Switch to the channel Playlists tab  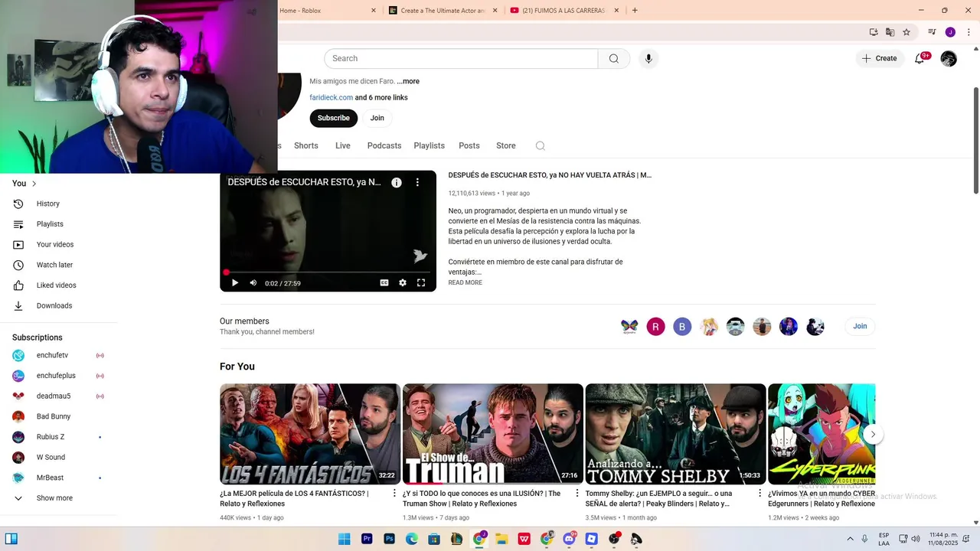429,145
